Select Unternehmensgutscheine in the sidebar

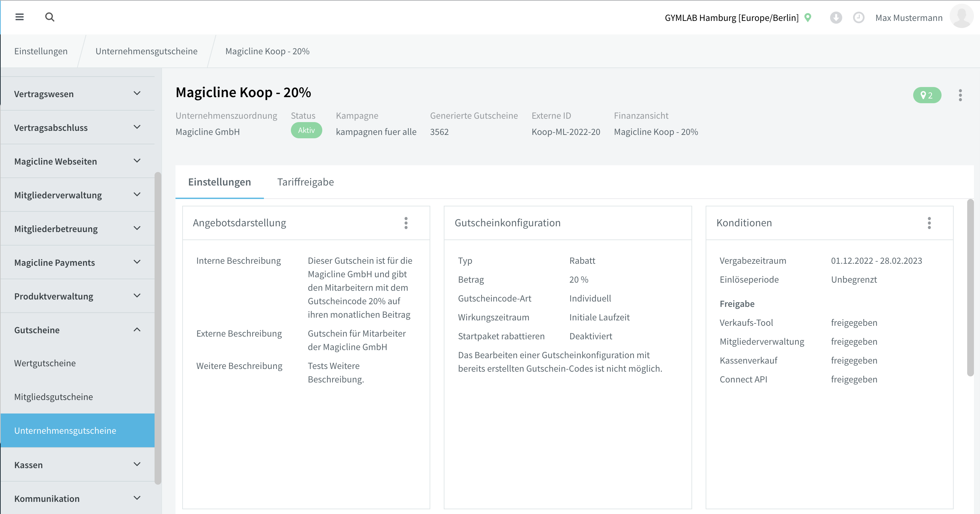pyautogui.click(x=78, y=430)
